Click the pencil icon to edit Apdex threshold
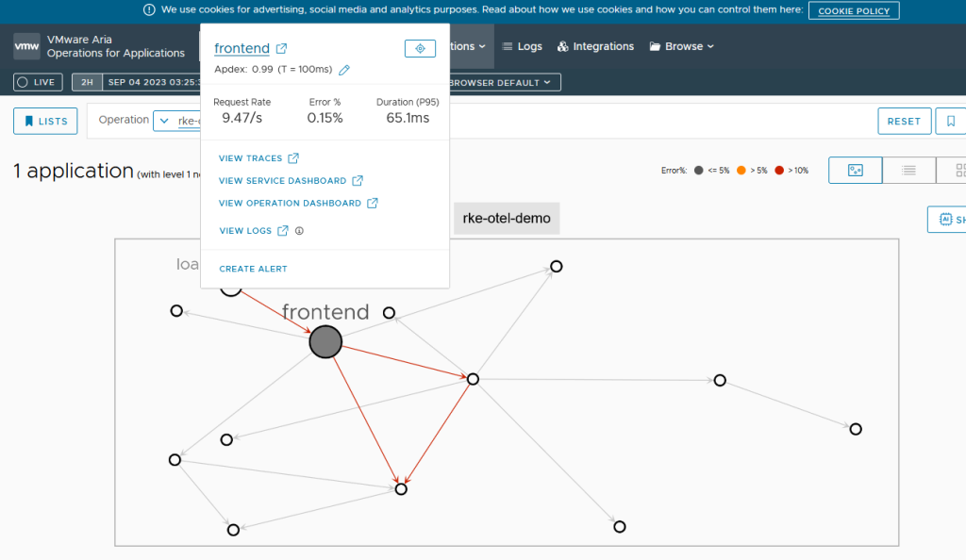This screenshot has height=560, width=966. (344, 70)
